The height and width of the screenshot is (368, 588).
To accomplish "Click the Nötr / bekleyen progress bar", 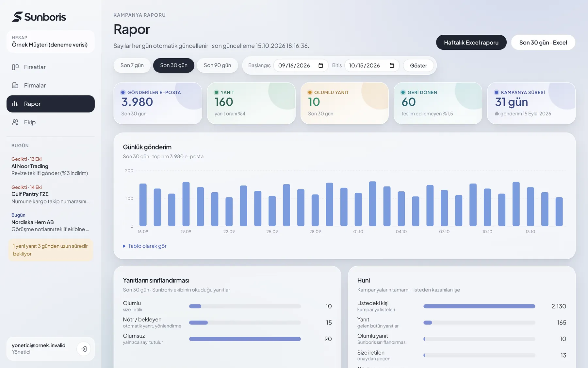I will point(245,323).
